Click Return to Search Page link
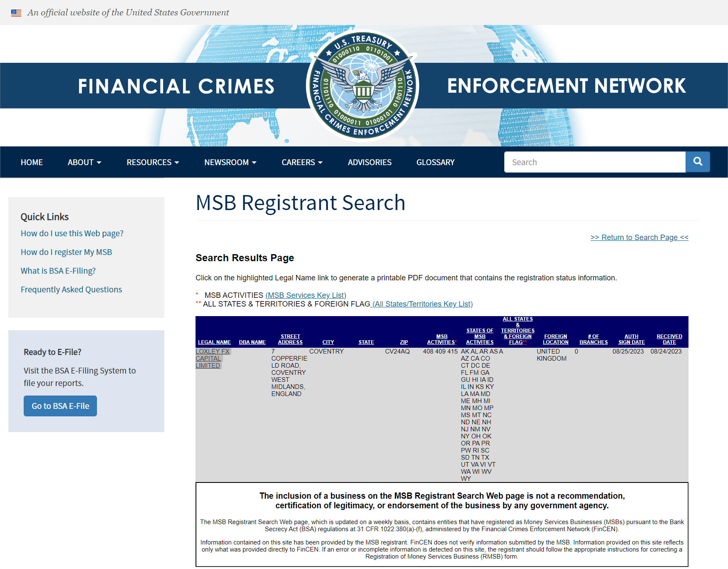This screenshot has height=569, width=728. pos(639,237)
